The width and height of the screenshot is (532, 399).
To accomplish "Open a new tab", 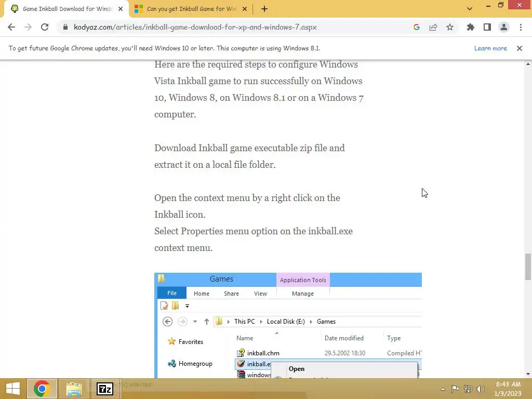I will (x=264, y=9).
